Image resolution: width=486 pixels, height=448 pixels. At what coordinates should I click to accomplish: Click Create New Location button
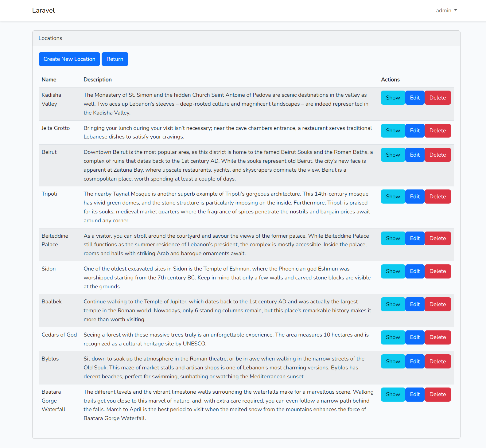coord(69,59)
